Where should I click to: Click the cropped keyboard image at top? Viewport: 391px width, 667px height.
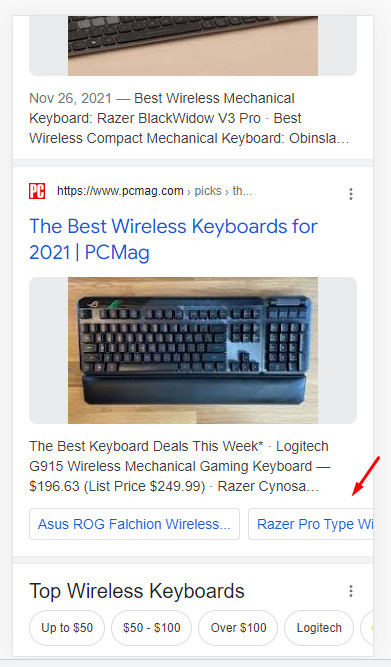(x=193, y=46)
